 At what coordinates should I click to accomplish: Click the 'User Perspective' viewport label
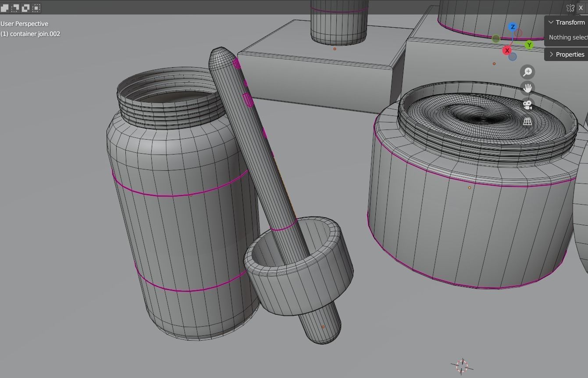pyautogui.click(x=25, y=24)
